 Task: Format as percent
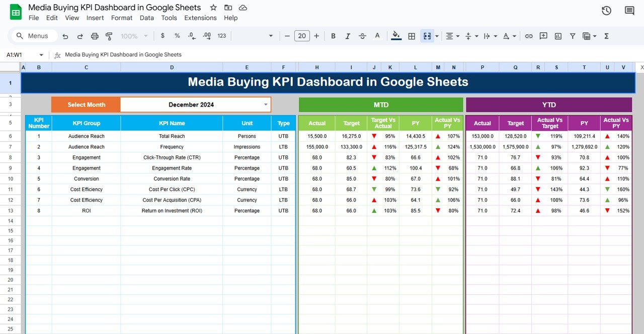pyautogui.click(x=177, y=36)
